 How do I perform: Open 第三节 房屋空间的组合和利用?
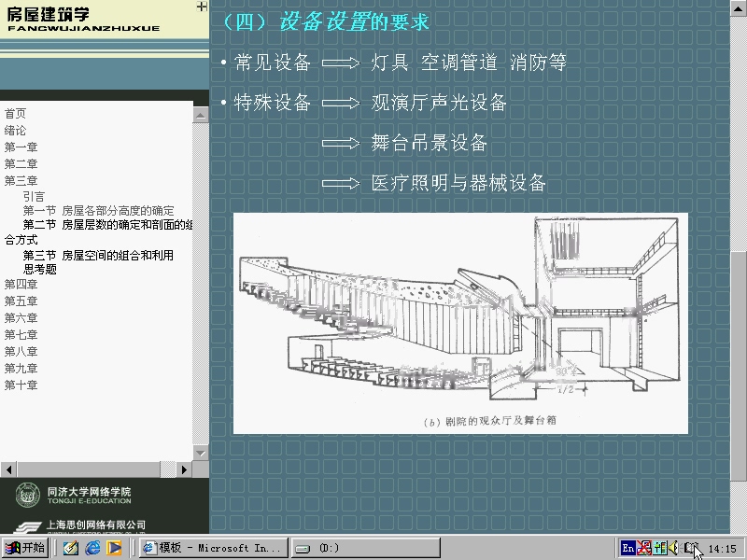(x=98, y=255)
